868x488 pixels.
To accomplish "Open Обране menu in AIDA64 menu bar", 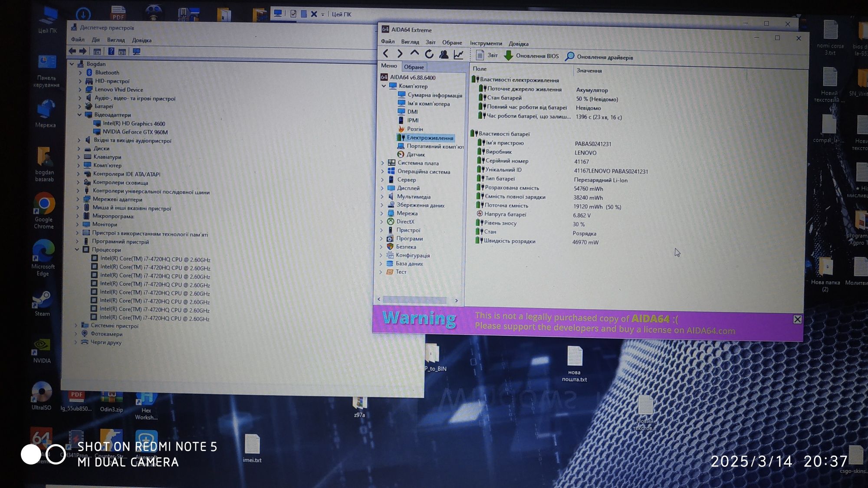I will (x=452, y=43).
